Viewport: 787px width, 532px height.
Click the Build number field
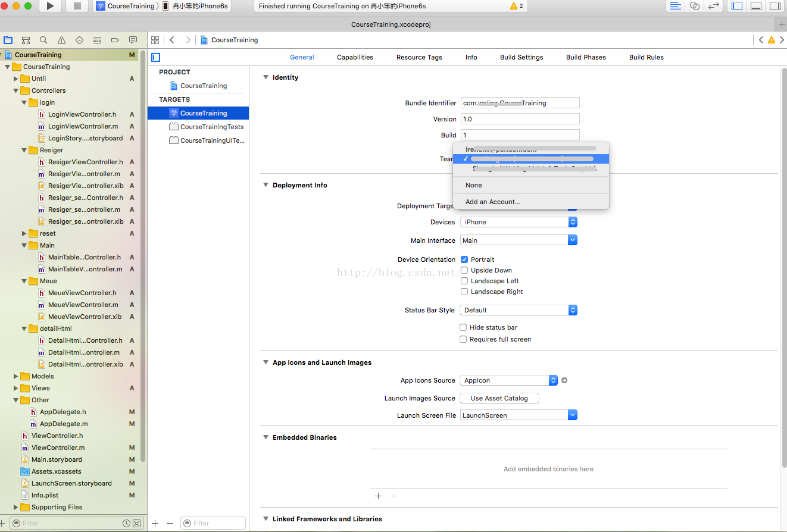(520, 135)
